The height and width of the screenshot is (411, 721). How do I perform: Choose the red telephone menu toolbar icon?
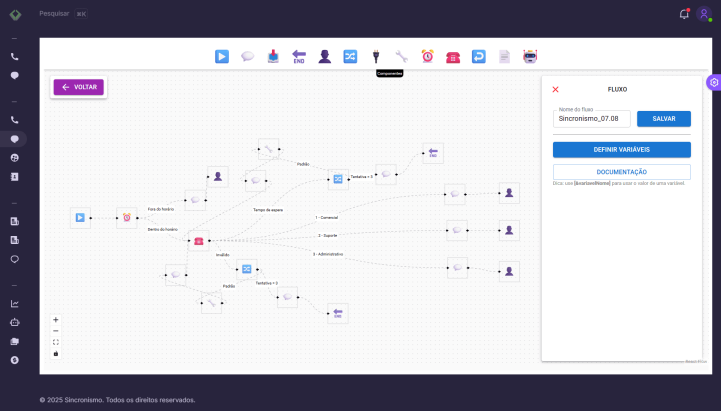tap(453, 56)
